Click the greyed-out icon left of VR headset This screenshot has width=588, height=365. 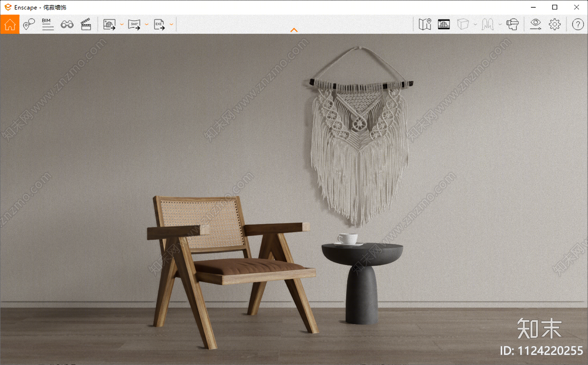(488, 25)
